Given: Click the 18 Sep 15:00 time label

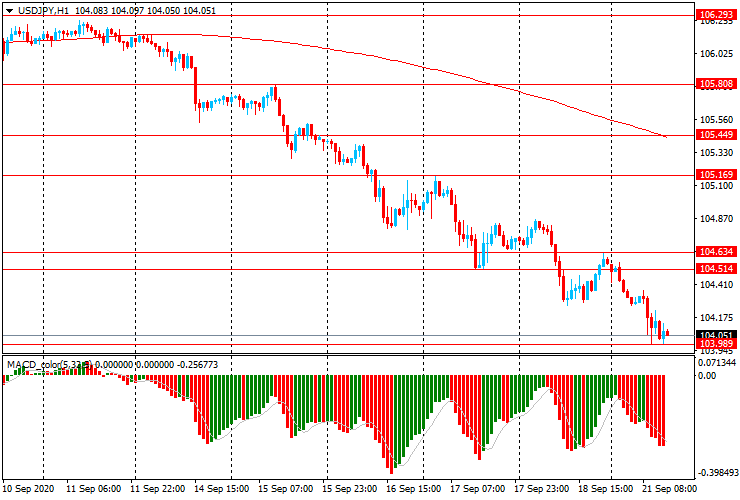Looking at the screenshot, I should pyautogui.click(x=606, y=488).
